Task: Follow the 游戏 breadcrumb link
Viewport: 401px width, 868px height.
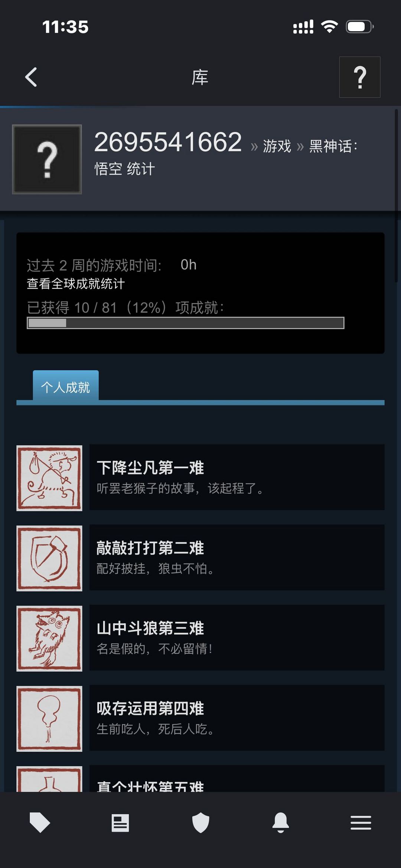Action: coord(277,146)
